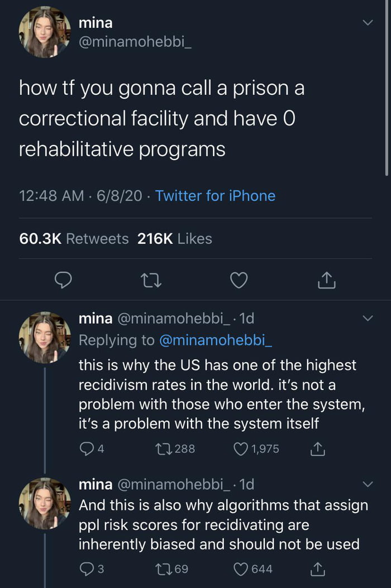Viewport: 391px width, 588px height.
Task: Click the retweet icon below the main tweet
Action: [x=151, y=280]
